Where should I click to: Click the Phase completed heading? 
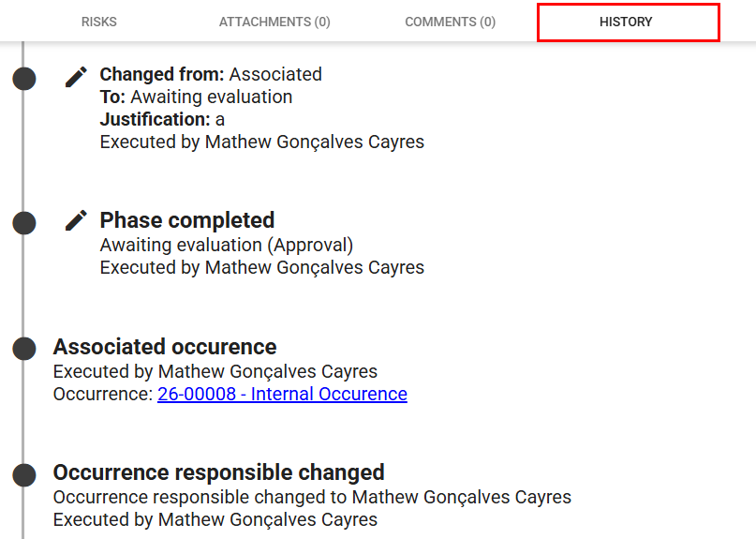(x=187, y=220)
